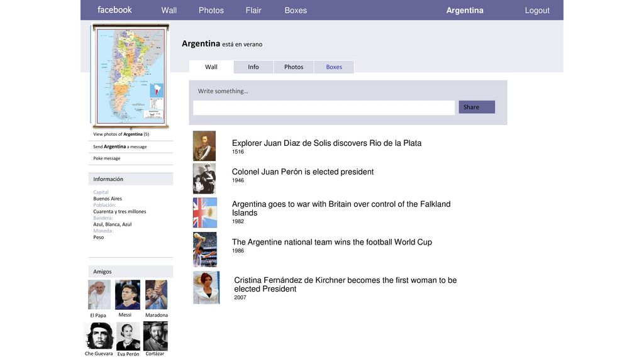This screenshot has height=362, width=644.
Task: Click post about the football World Cup win
Action: point(332,242)
